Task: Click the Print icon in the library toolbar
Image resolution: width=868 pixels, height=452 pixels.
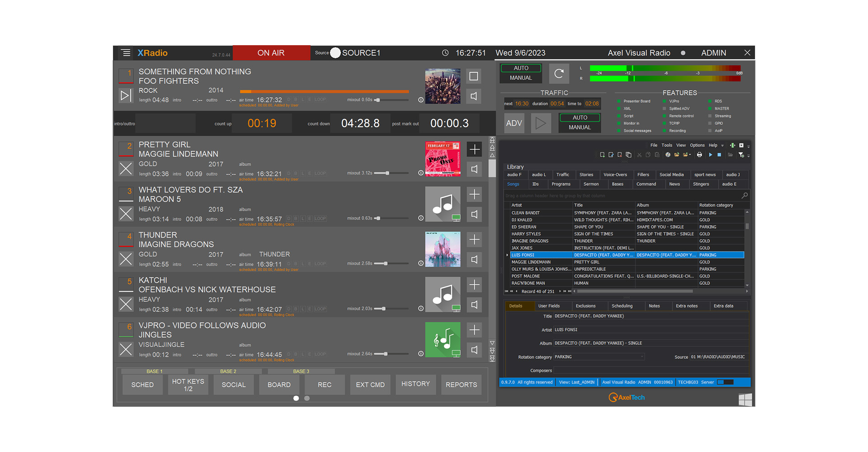Action: [699, 155]
